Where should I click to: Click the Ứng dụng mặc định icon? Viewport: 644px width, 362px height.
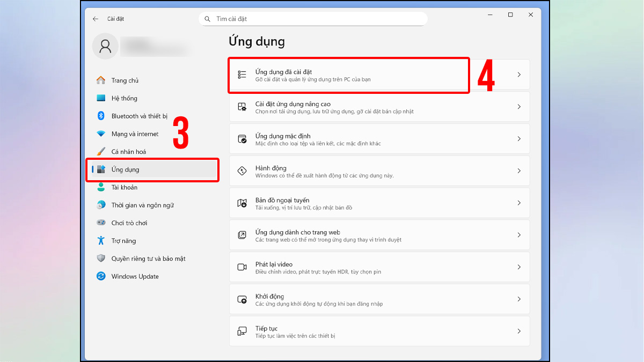tap(242, 139)
